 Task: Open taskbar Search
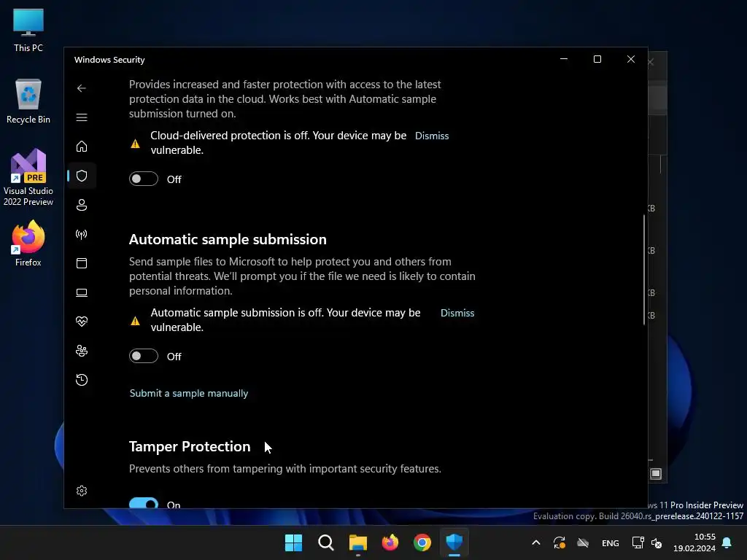click(326, 542)
